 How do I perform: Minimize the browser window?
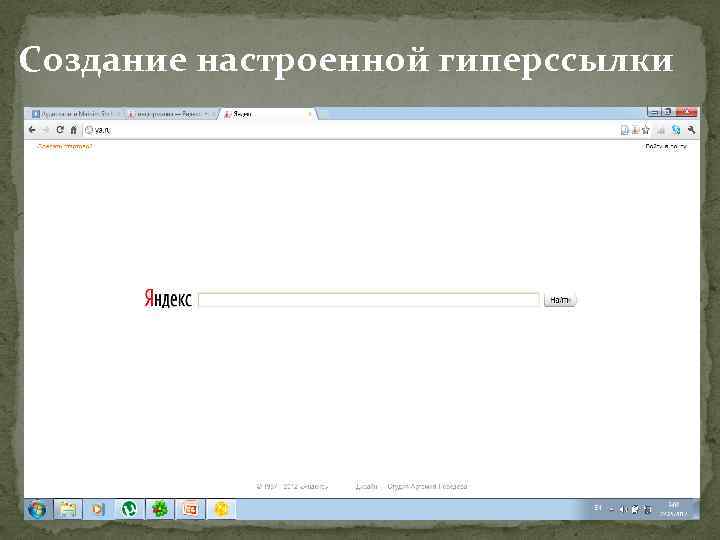click(654, 112)
